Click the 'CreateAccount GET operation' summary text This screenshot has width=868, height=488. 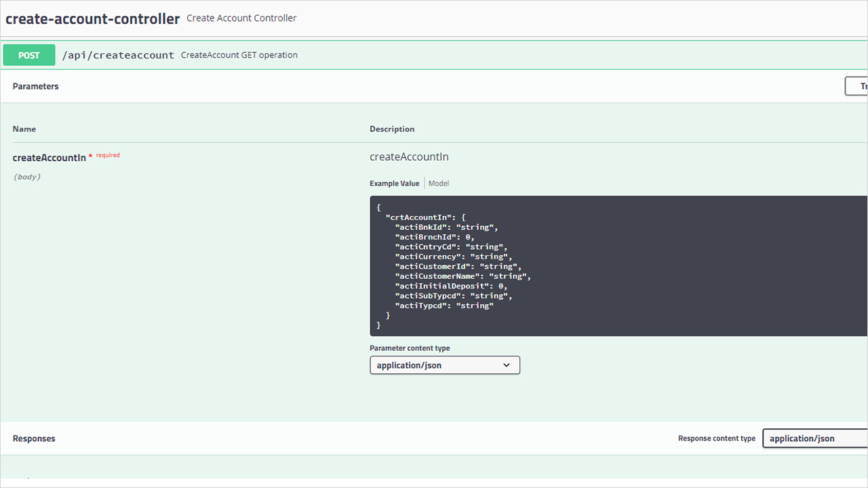tap(239, 55)
